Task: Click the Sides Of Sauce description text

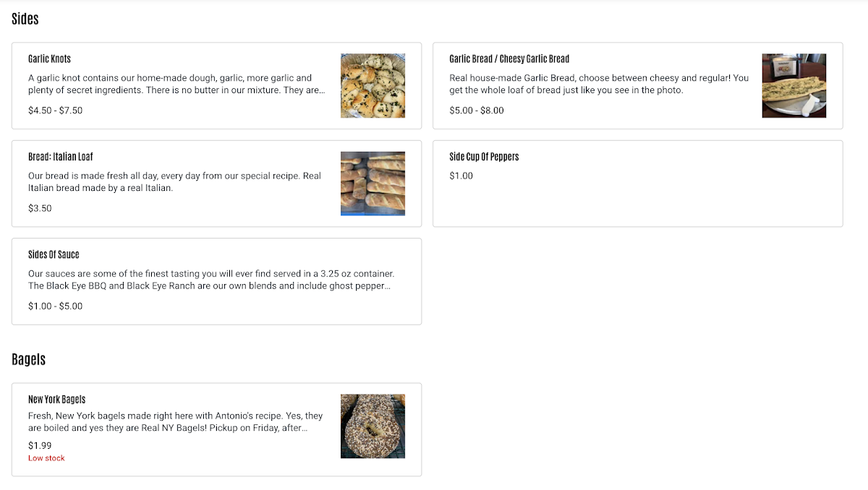Action: 211,280
